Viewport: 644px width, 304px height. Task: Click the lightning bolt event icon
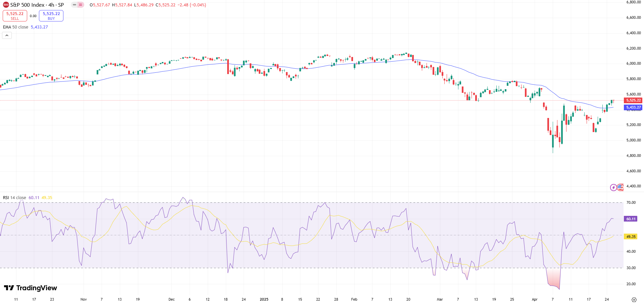(613, 187)
